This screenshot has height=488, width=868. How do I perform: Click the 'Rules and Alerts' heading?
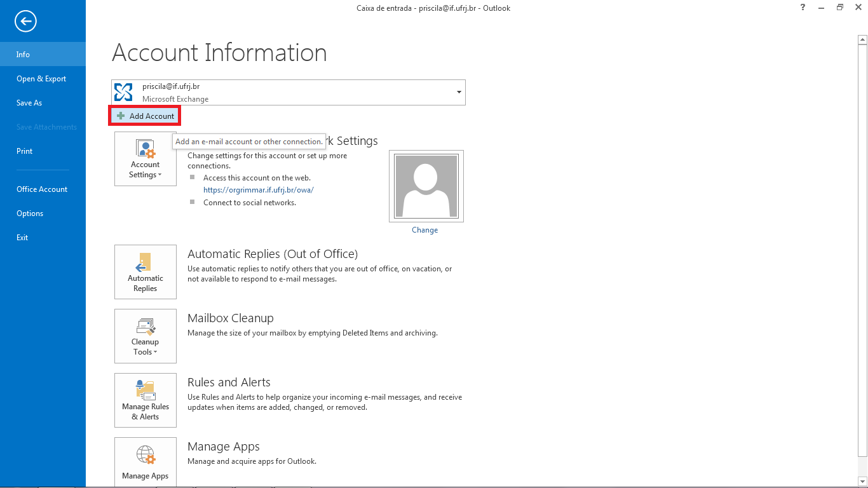coord(229,383)
